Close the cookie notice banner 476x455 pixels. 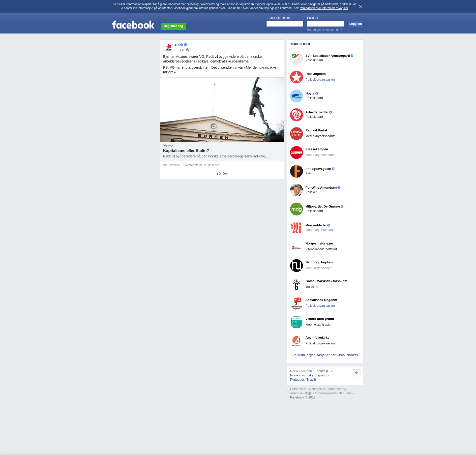point(360,6)
